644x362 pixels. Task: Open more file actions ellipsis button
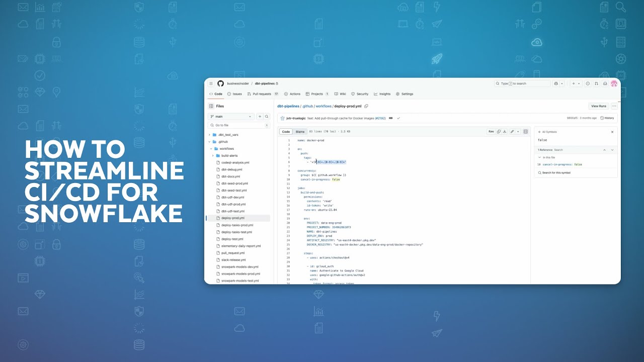pos(614,106)
